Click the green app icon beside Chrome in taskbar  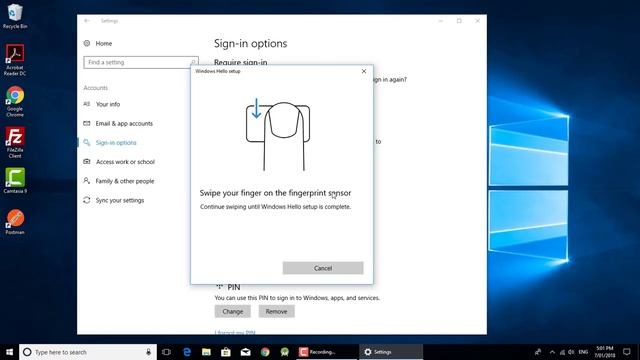284,352
